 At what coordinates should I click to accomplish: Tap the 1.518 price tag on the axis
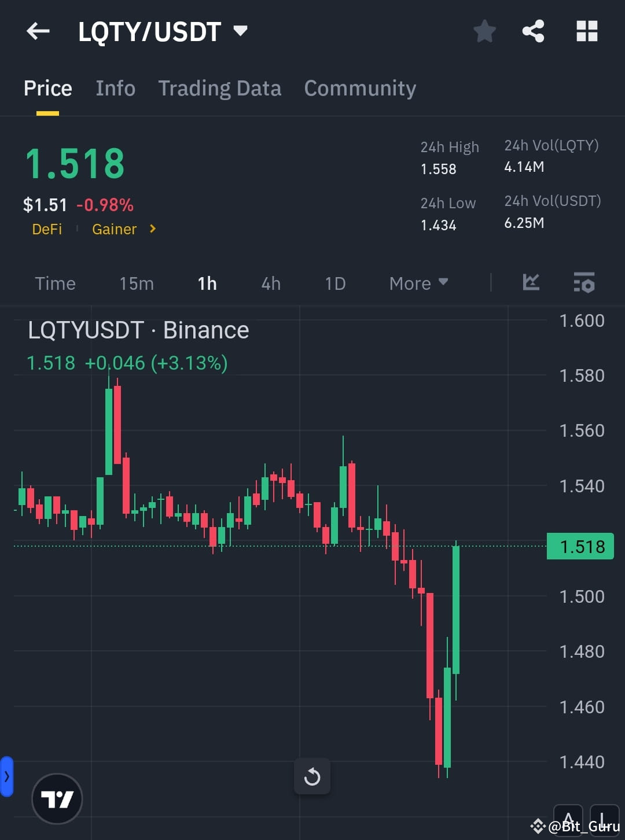[580, 546]
